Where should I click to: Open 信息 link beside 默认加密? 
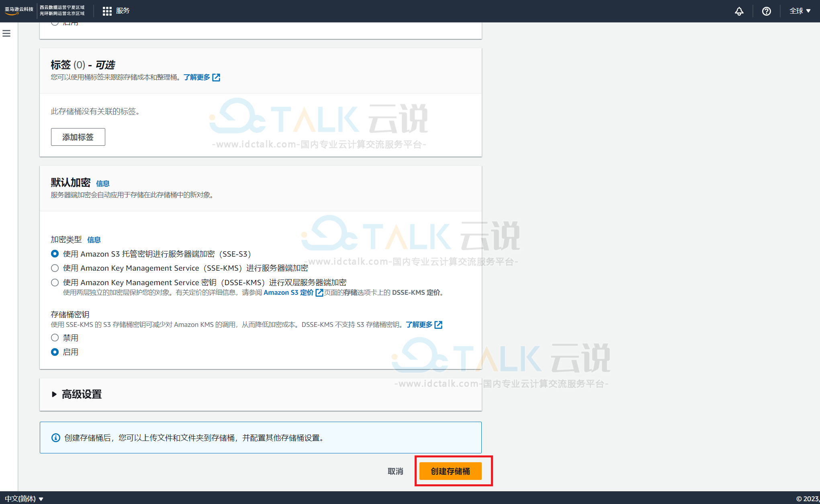coord(103,184)
